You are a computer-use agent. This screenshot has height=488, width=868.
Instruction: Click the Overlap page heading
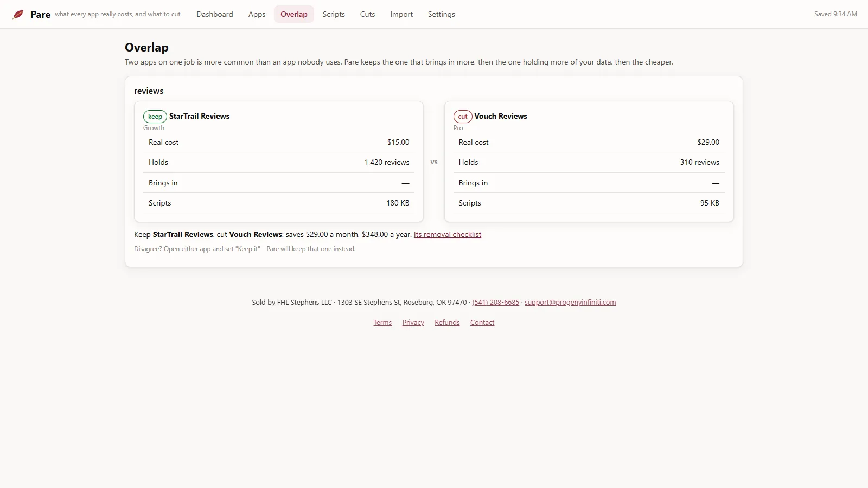click(146, 47)
